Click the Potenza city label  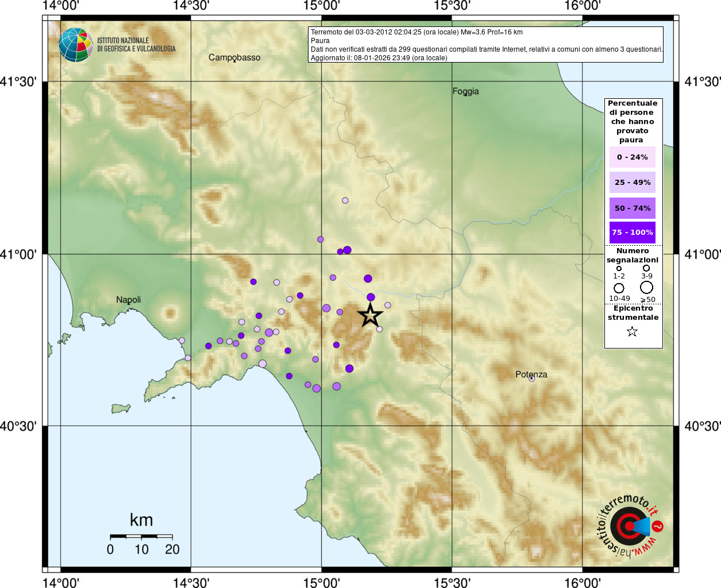531,374
